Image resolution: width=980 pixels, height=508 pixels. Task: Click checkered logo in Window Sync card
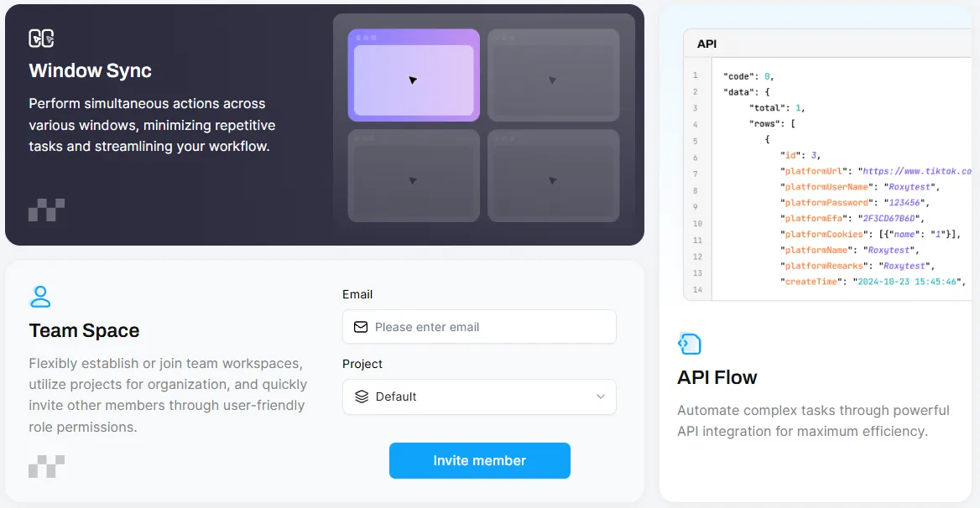click(46, 210)
